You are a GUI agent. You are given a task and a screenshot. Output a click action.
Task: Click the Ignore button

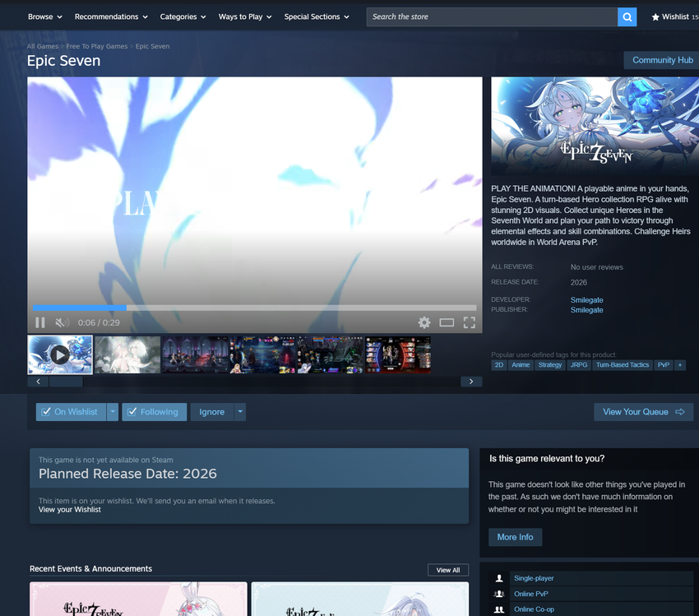pos(211,412)
